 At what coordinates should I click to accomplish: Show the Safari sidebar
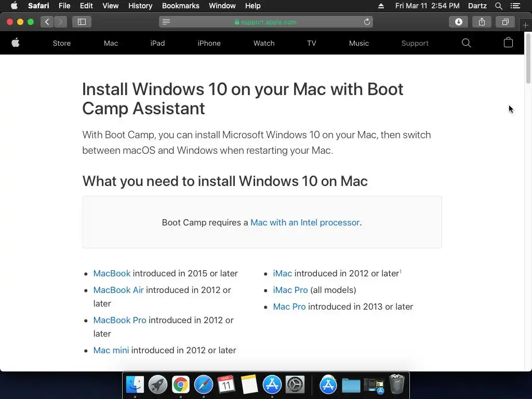(x=82, y=22)
